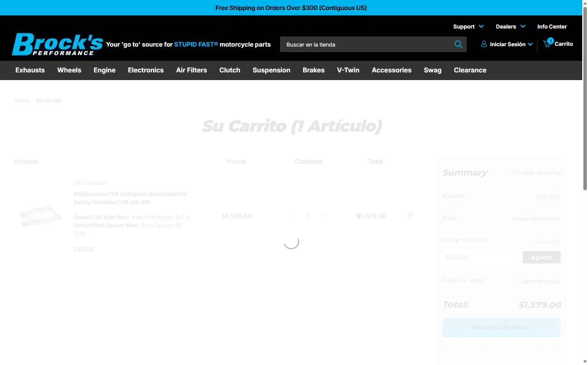The image size is (588, 365).
Task: Click the Aplicar coupon button
Action: click(x=541, y=257)
